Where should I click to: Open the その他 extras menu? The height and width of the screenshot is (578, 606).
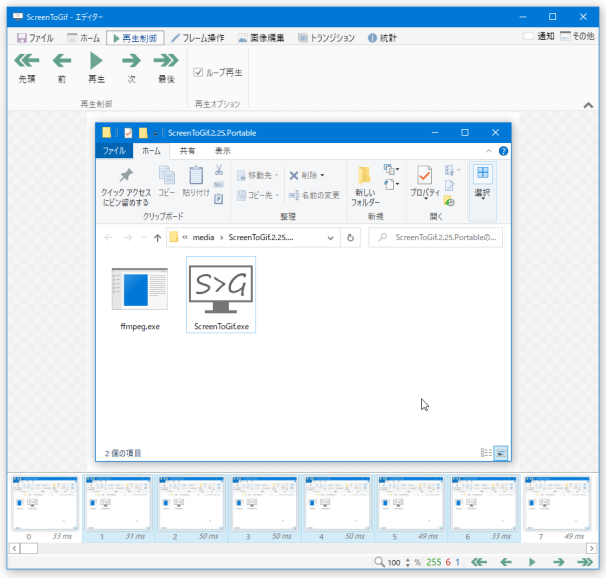[578, 37]
